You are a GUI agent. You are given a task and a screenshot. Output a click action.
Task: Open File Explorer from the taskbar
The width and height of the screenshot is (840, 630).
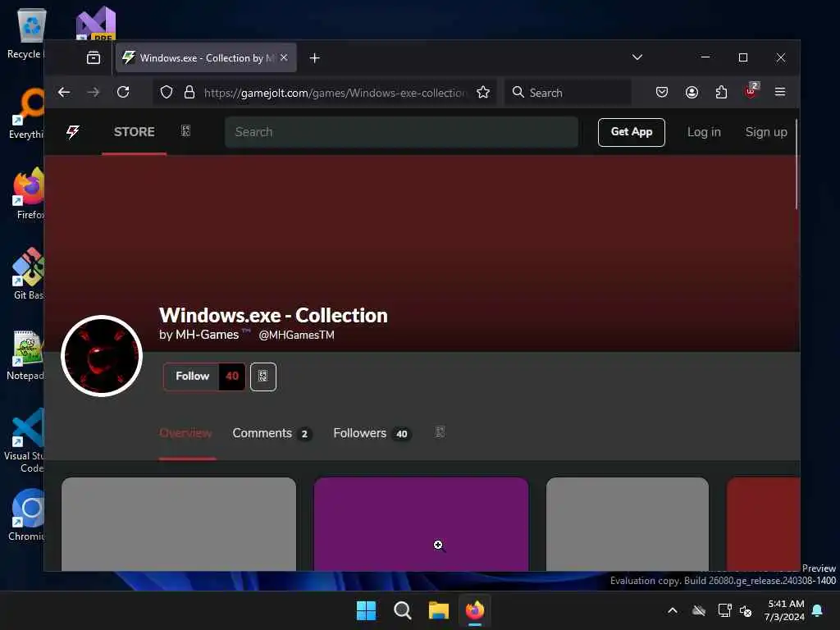click(439, 610)
